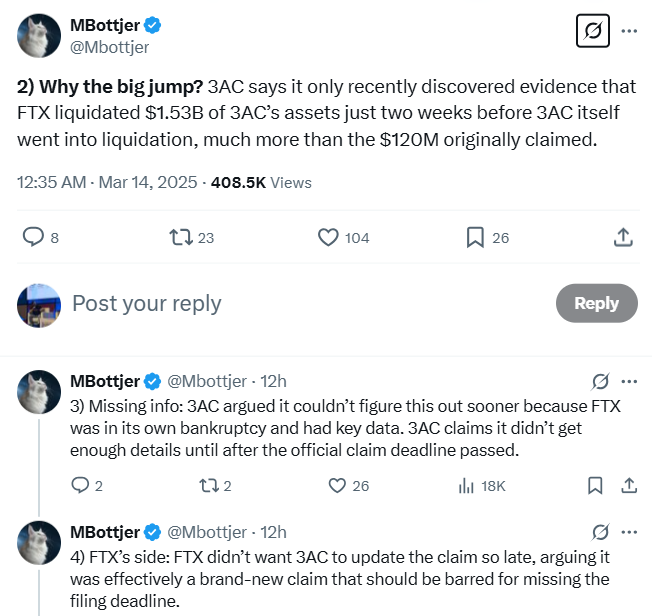Click the Grok icon on main post
This screenshot has width=652, height=616.
pos(593,31)
